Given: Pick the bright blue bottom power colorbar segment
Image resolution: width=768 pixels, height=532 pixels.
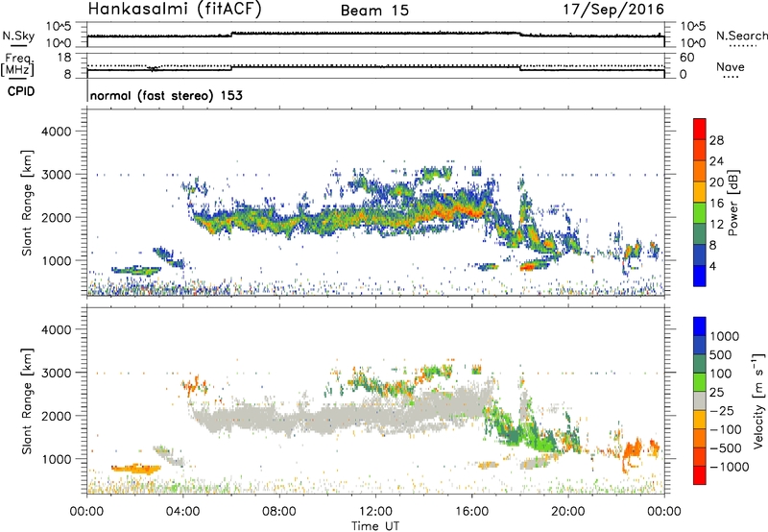Looking at the screenshot, I should pyautogui.click(x=700, y=276).
